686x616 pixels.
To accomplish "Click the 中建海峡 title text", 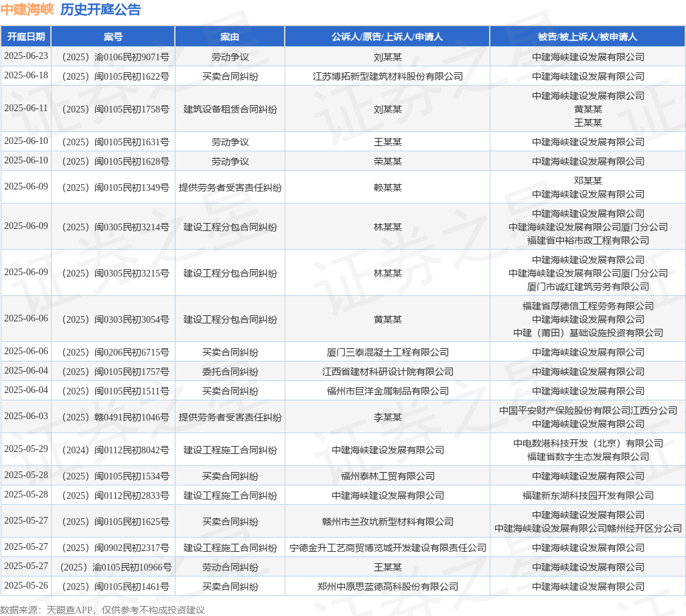I will [x=27, y=9].
